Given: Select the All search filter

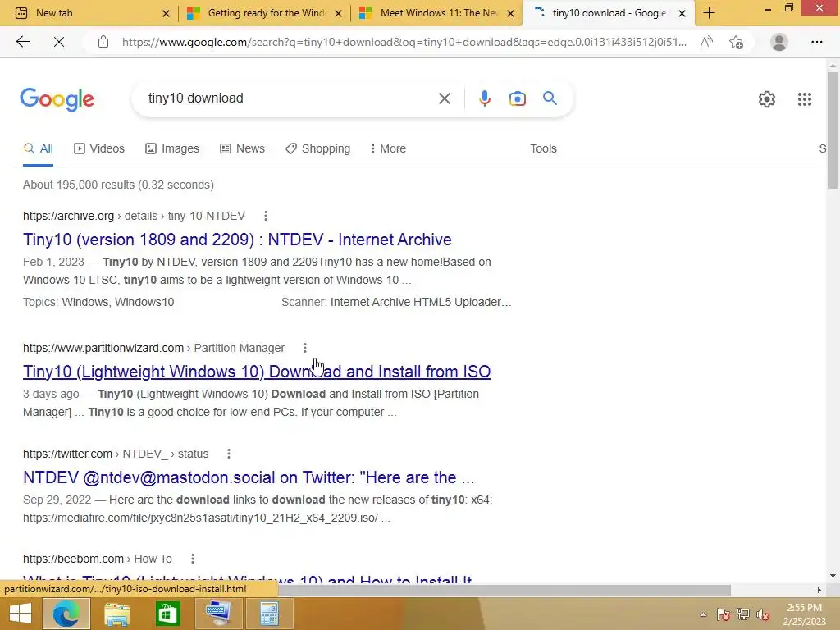Looking at the screenshot, I should click(38, 148).
